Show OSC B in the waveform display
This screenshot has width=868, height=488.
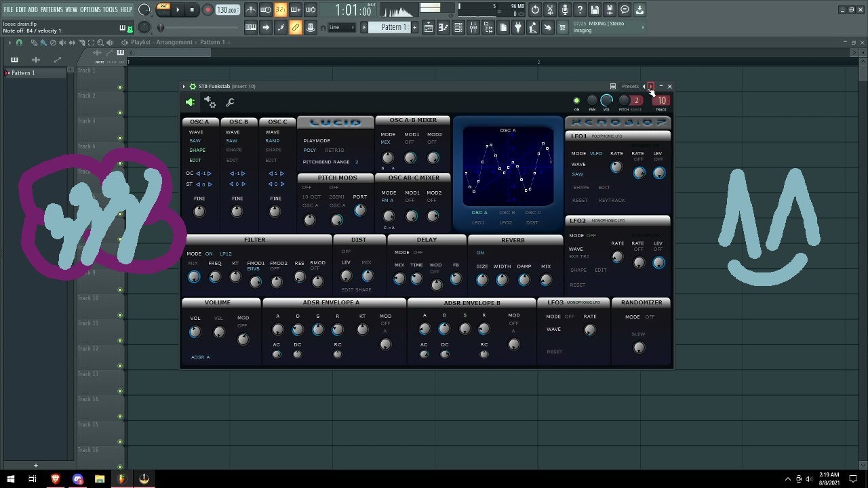507,213
